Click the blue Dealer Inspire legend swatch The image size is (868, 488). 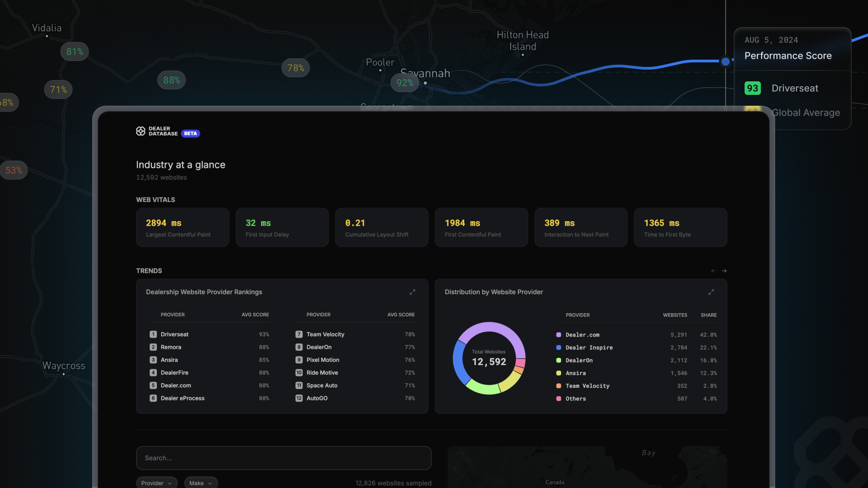(x=559, y=347)
